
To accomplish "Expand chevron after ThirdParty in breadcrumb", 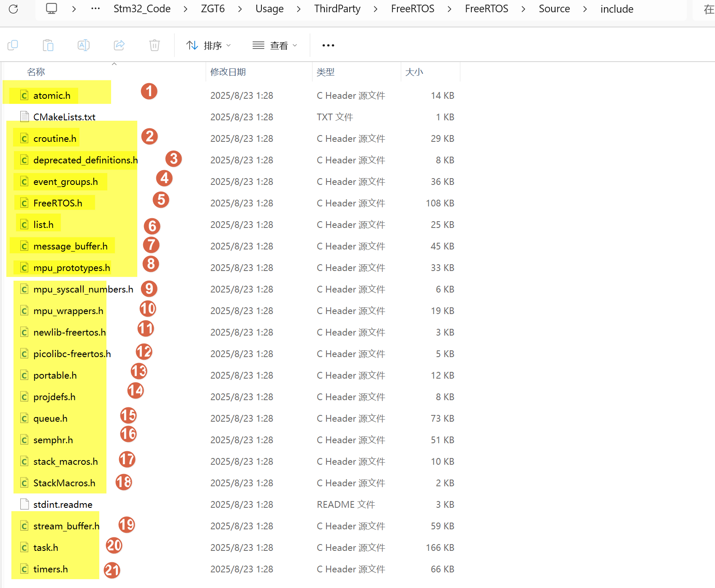I will tap(375, 9).
